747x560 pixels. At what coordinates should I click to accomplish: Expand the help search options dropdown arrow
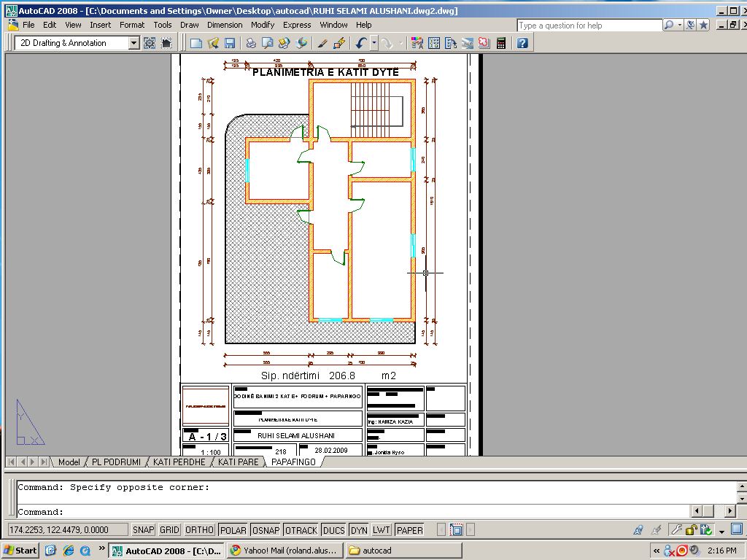tap(680, 25)
